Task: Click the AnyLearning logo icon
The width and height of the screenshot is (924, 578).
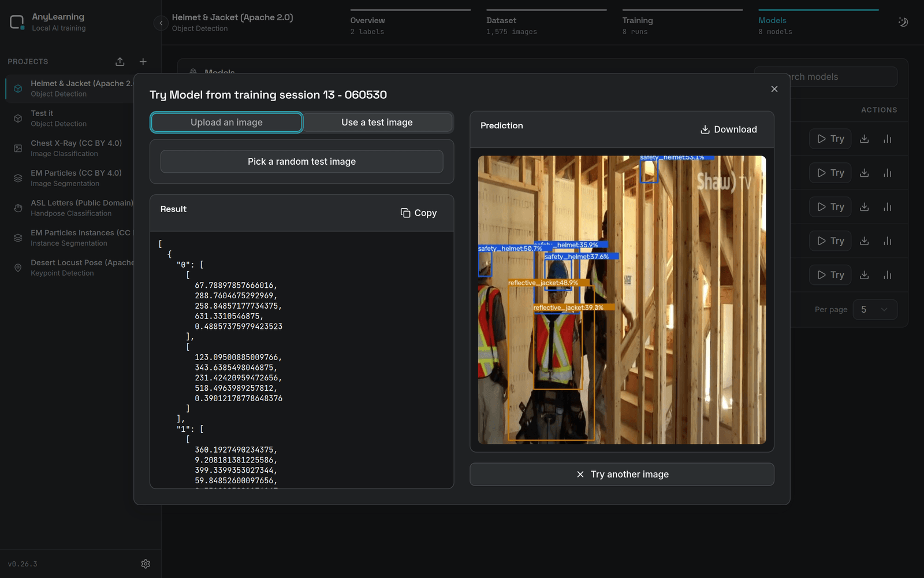Action: click(x=17, y=23)
